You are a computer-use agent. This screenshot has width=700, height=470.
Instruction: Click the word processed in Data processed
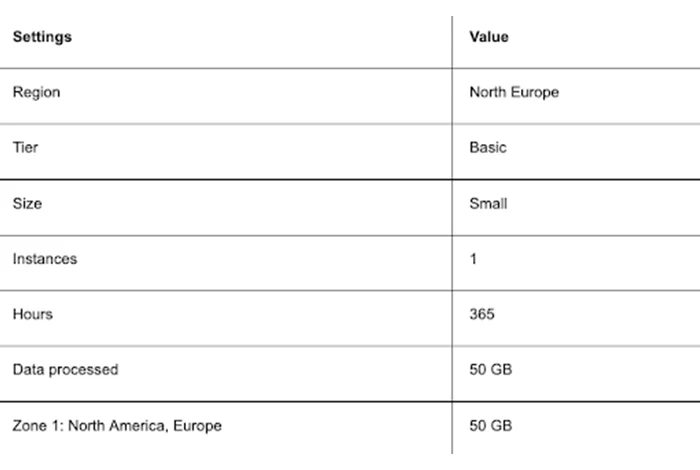[83, 370]
